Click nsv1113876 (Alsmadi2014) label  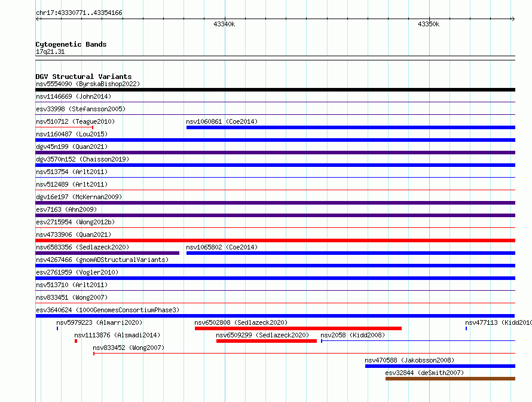pos(117,335)
